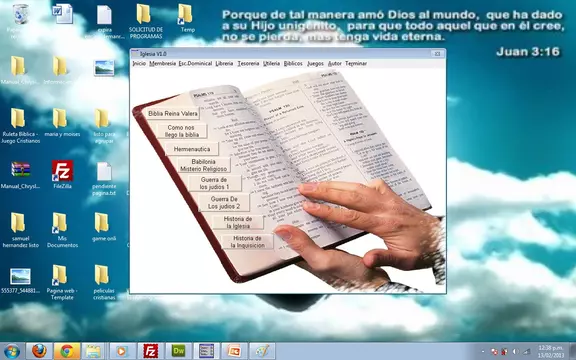Open FileZilla taskbar icon

coord(151,351)
